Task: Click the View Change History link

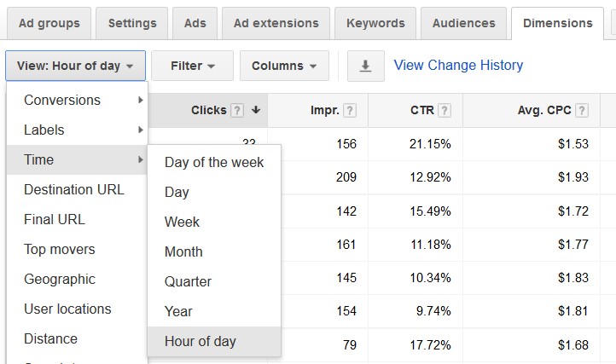Action: [458, 65]
